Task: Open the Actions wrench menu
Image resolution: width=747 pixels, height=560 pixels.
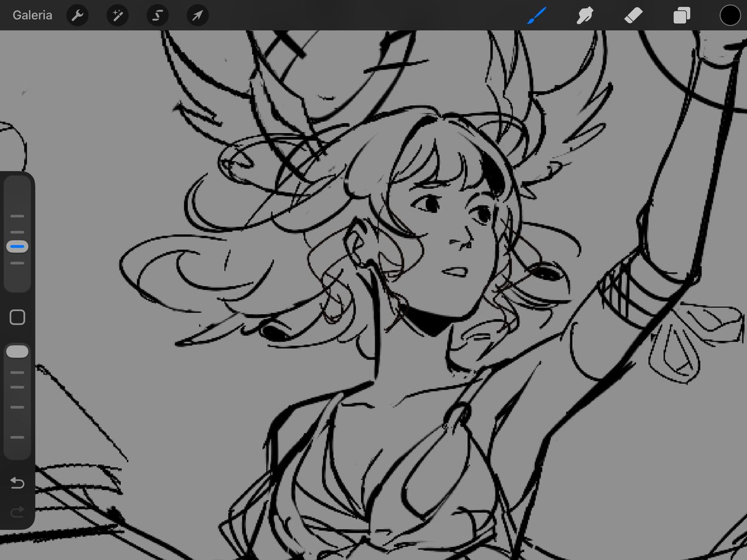Action: [77, 16]
